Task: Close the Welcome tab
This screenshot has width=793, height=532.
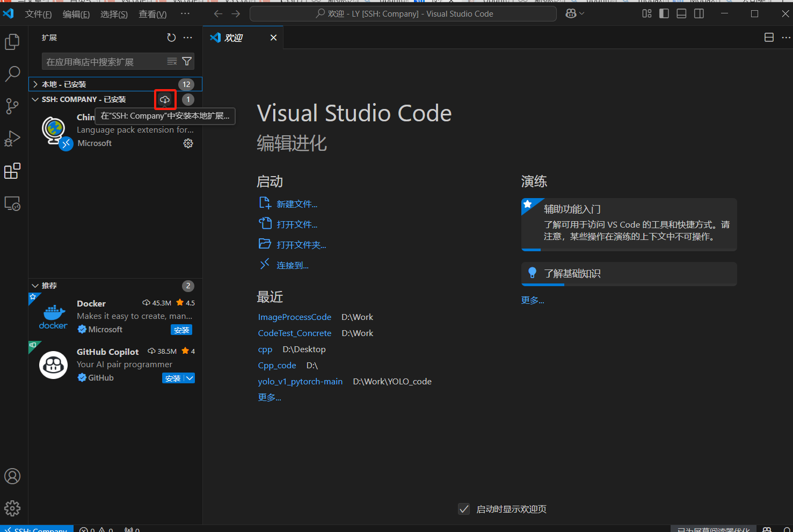Action: tap(273, 38)
